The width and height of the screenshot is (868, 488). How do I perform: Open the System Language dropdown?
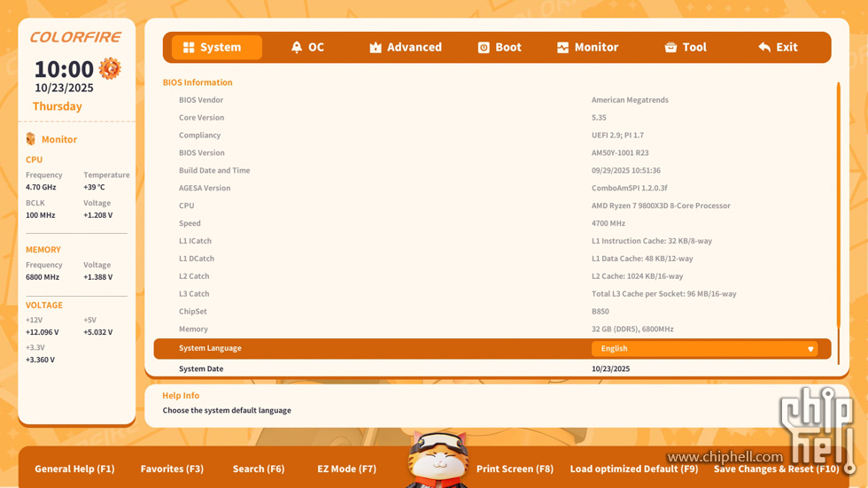click(x=704, y=349)
